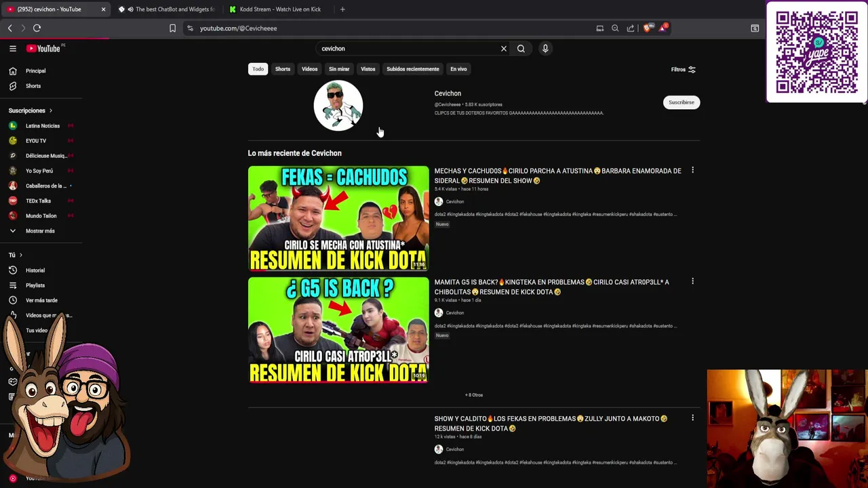Open SHOW Y CALDITO video title

(551, 424)
